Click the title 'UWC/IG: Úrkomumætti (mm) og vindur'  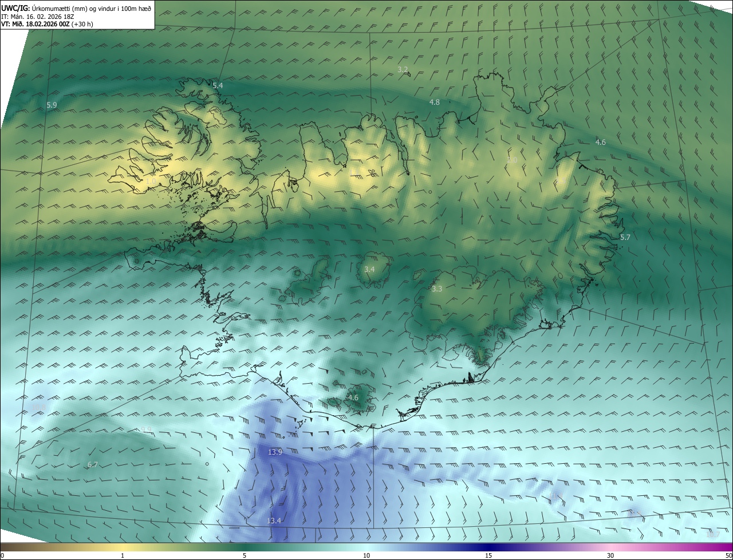pos(76,8)
